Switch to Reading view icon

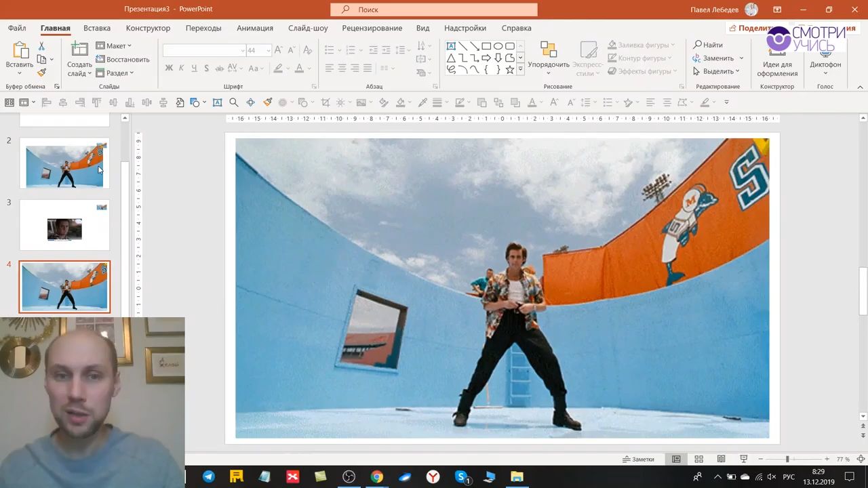pos(721,459)
